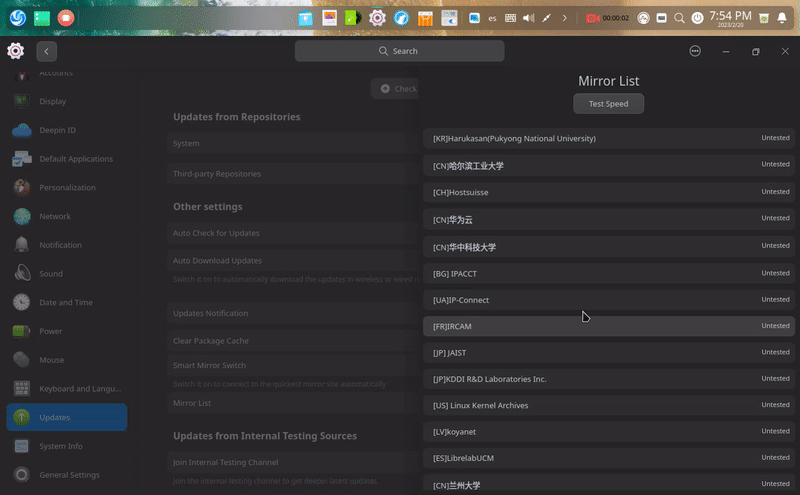Stop recording via the red camera icon
This screenshot has height=495, width=800.
pos(592,18)
